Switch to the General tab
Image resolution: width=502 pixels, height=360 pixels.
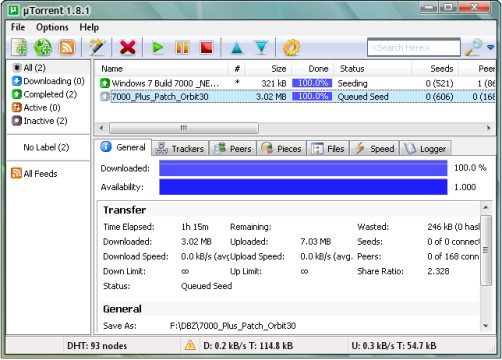(123, 147)
